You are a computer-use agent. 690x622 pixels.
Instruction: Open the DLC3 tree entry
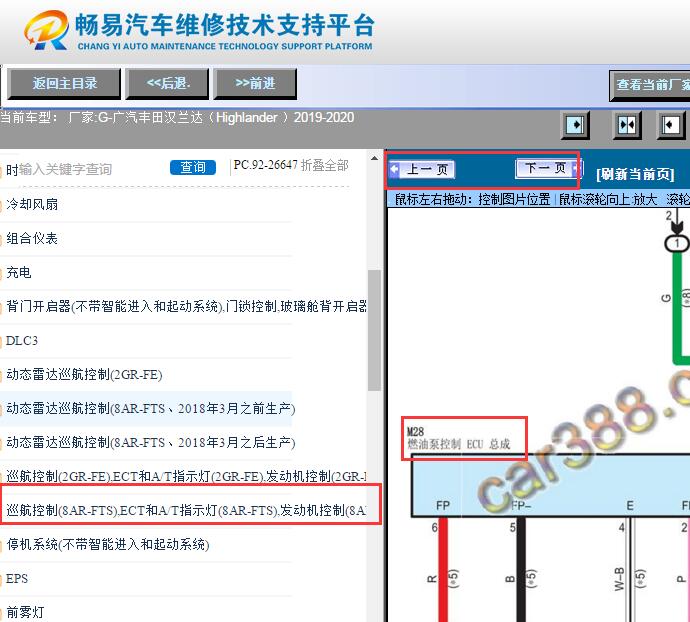[22, 341]
